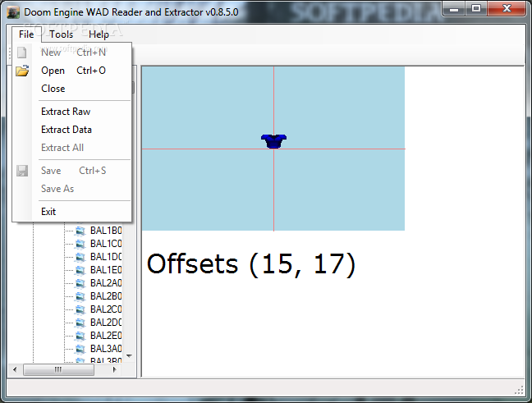
Task: Select the BAL2D0 lump in the tree
Action: (x=106, y=323)
